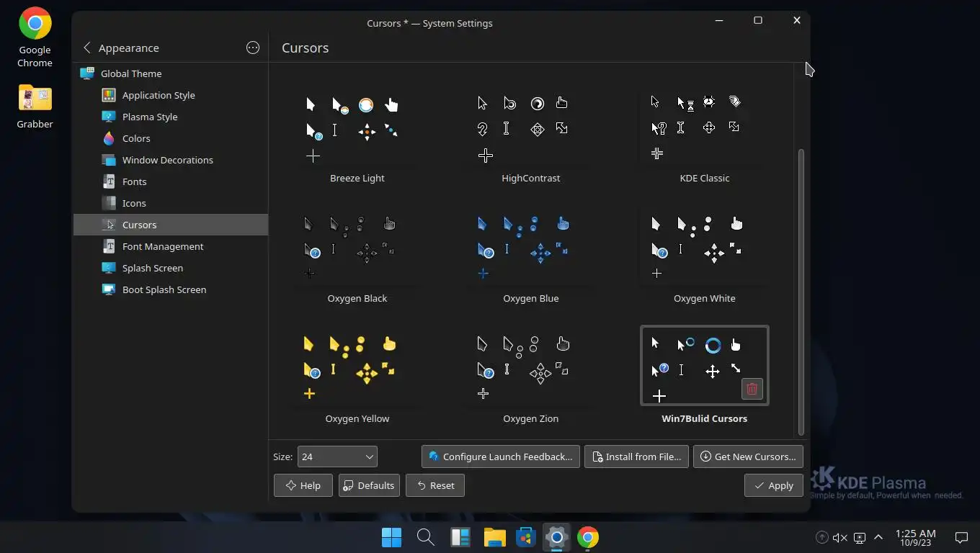Select the Oxygen Yellow cursor theme
Image resolution: width=980 pixels, height=553 pixels.
[x=357, y=377]
